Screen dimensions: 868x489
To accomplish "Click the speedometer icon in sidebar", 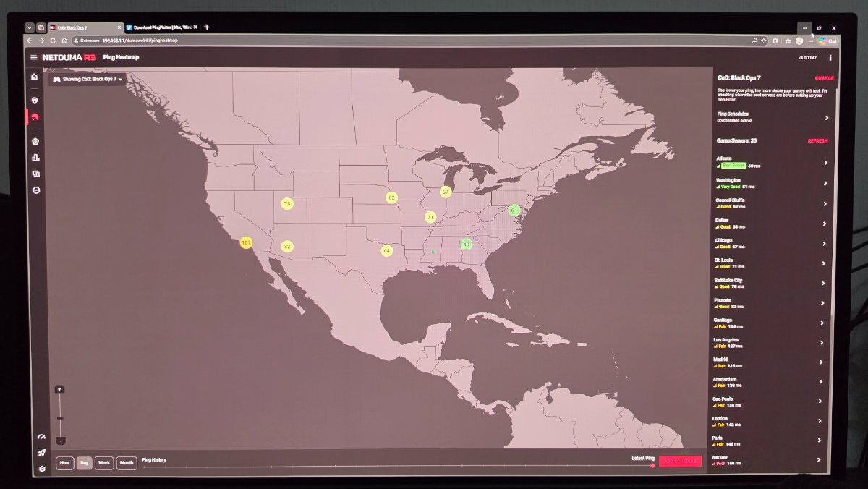I will [41, 437].
